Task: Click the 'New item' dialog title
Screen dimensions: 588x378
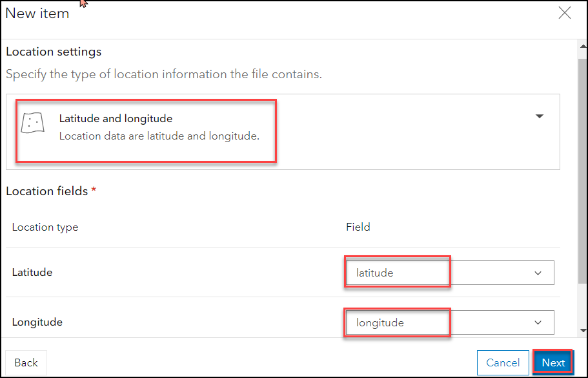Action: pos(37,14)
